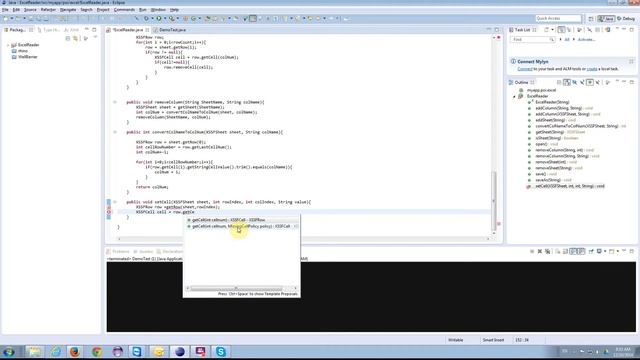640x360 pixels.
Task: Toggle Categorized presentation in Task List
Action: (x=562, y=30)
